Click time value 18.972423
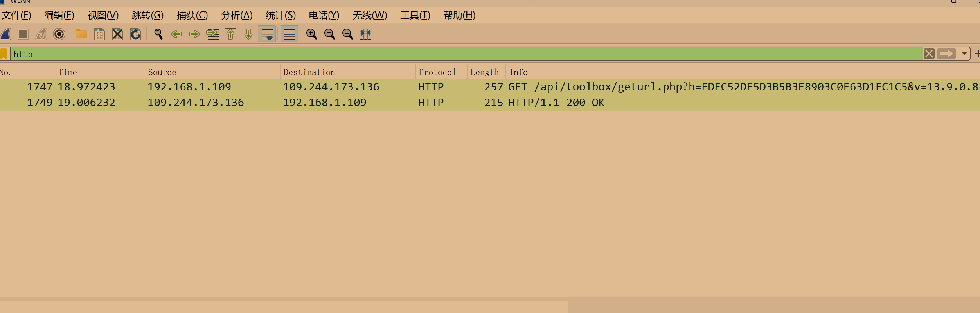Image resolution: width=980 pixels, height=313 pixels. (x=86, y=87)
